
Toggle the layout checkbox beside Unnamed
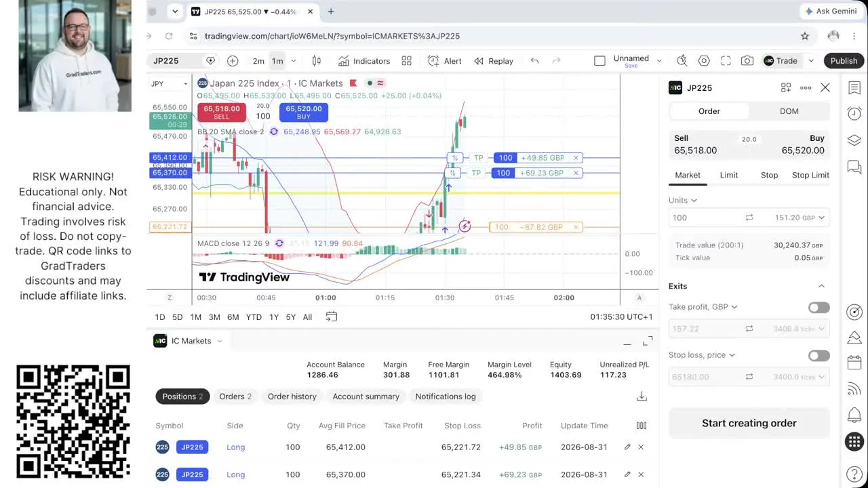click(599, 61)
